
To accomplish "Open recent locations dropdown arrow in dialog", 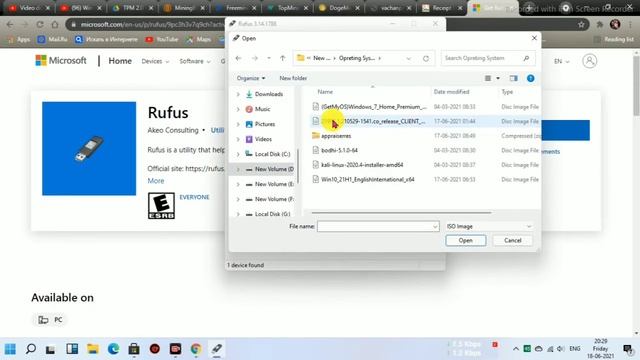I will [x=269, y=58].
